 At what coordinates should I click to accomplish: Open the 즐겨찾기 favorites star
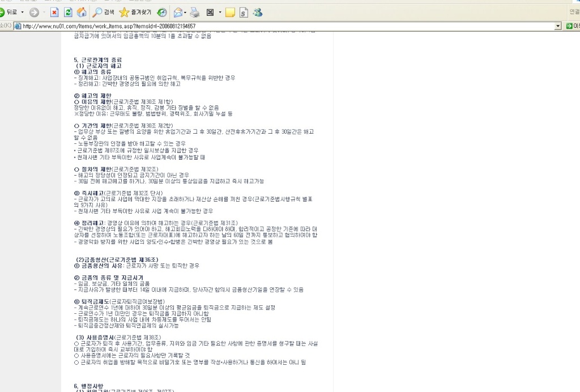click(x=135, y=12)
